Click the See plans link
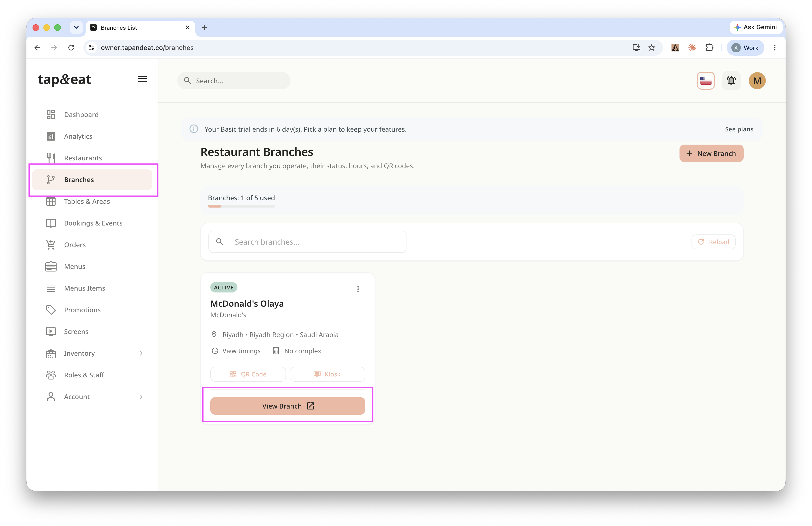This screenshot has width=812, height=526. tap(739, 129)
